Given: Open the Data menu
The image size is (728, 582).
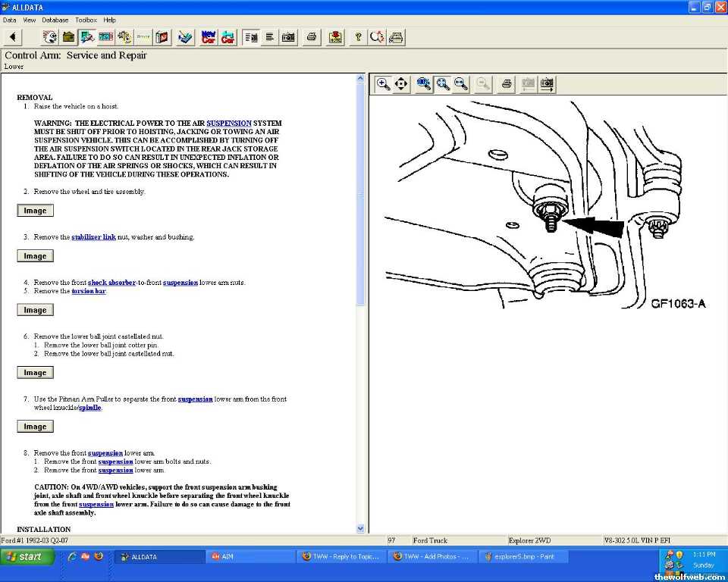Looking at the screenshot, I should coord(9,20).
